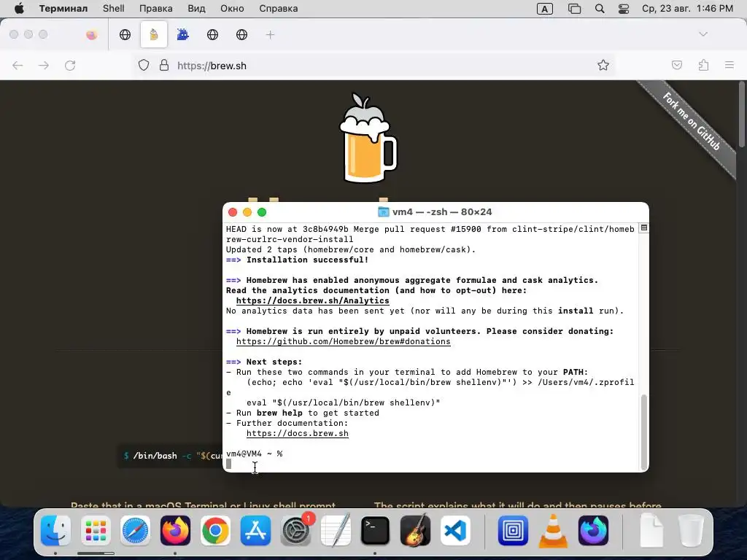Open the browser extensions puzzle icon
The image size is (747, 560).
click(x=703, y=65)
